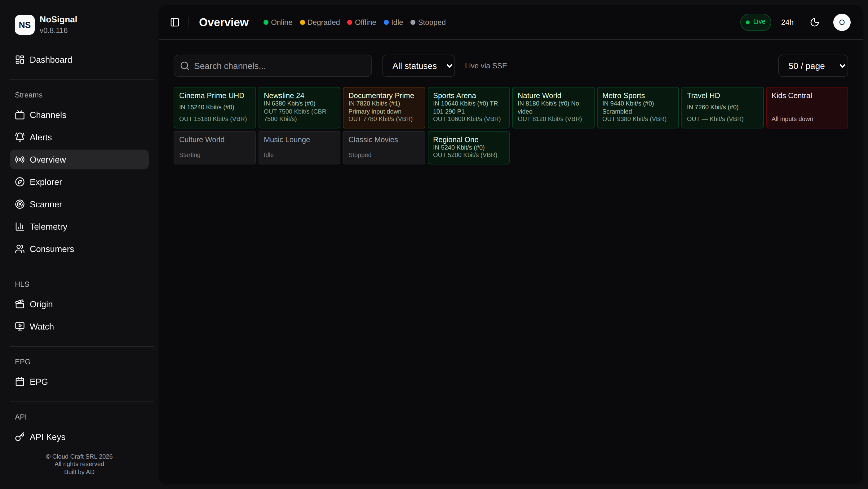Click the Built by AD footer text
The image size is (868, 489).
click(x=79, y=472)
